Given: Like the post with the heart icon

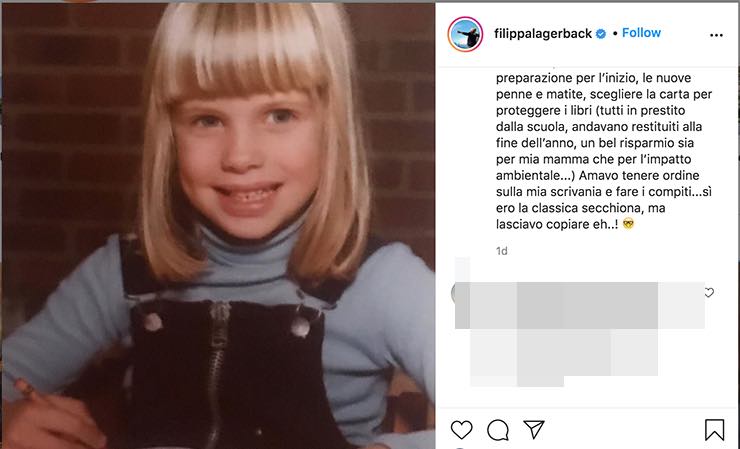Looking at the screenshot, I should (461, 430).
